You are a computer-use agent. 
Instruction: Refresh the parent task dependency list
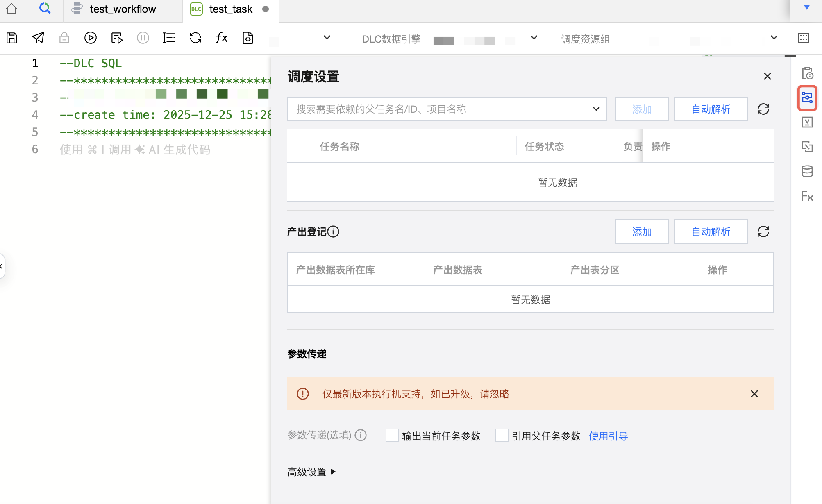[763, 109]
